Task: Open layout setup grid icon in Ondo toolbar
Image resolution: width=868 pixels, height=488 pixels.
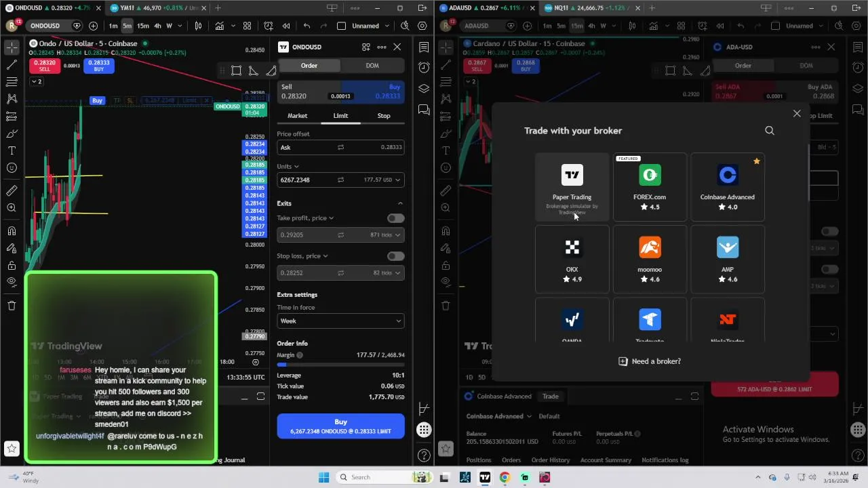Action: pos(247,26)
